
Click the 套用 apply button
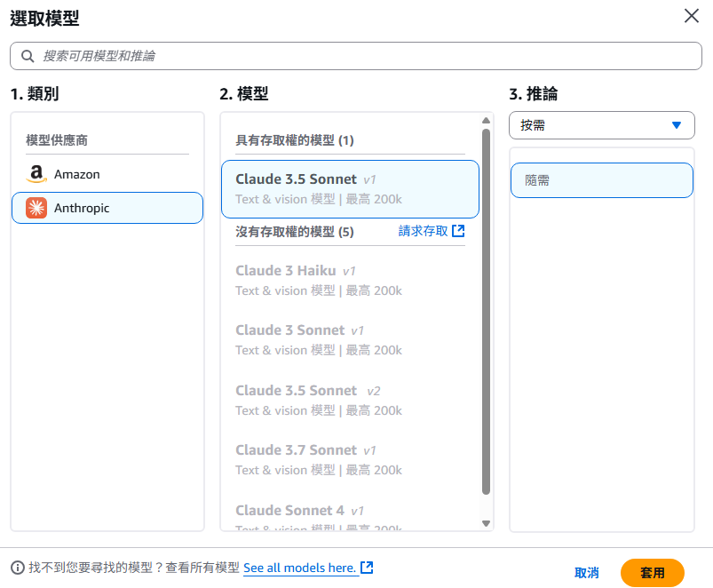point(652,573)
